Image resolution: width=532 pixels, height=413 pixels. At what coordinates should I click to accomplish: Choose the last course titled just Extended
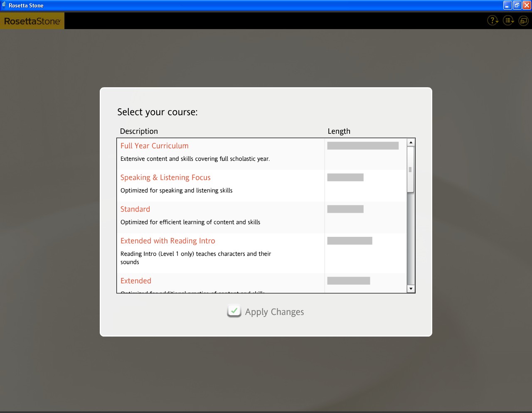pyautogui.click(x=136, y=281)
